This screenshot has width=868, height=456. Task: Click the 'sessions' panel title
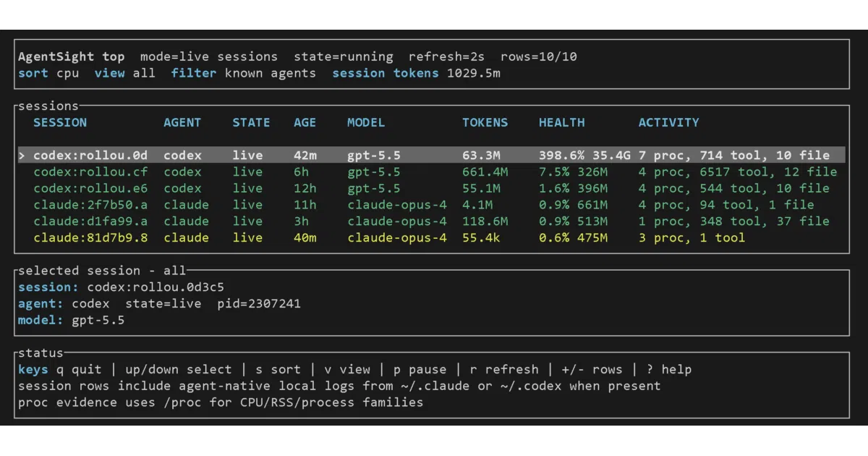pyautogui.click(x=48, y=106)
